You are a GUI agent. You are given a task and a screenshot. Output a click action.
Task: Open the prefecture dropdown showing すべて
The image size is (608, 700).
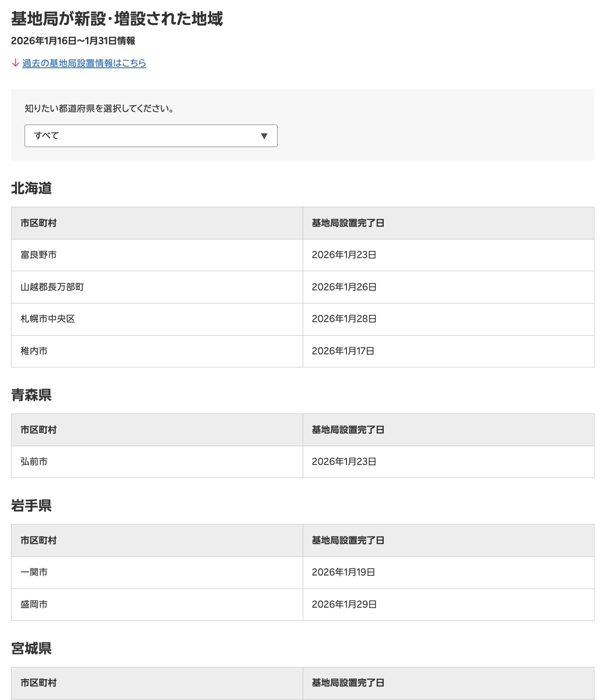(x=151, y=136)
